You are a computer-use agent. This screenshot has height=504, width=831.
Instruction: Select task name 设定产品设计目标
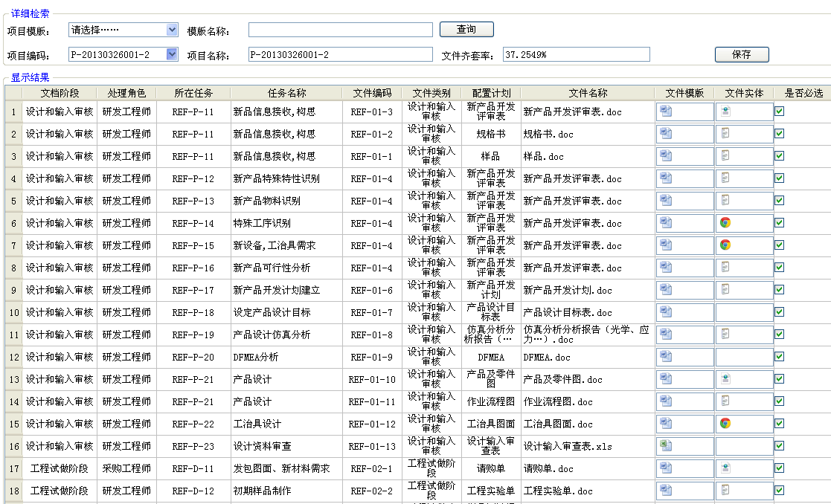click(x=272, y=312)
